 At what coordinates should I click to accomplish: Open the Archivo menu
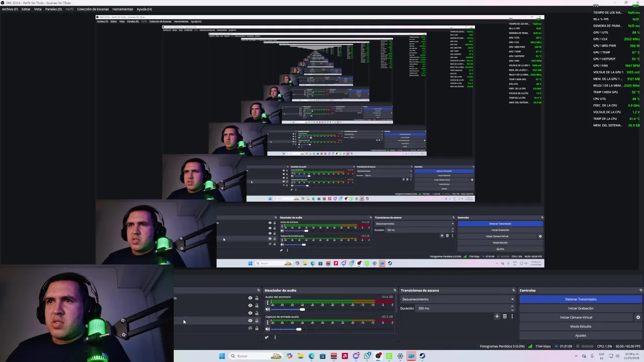[x=10, y=9]
